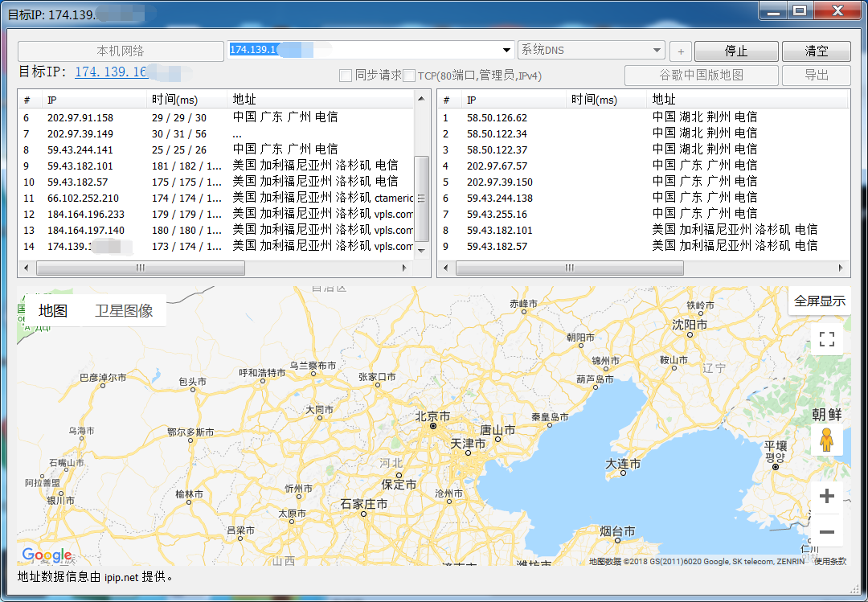Image resolution: width=868 pixels, height=602 pixels.
Task: Expand the target IP address combo box
Action: [x=506, y=50]
